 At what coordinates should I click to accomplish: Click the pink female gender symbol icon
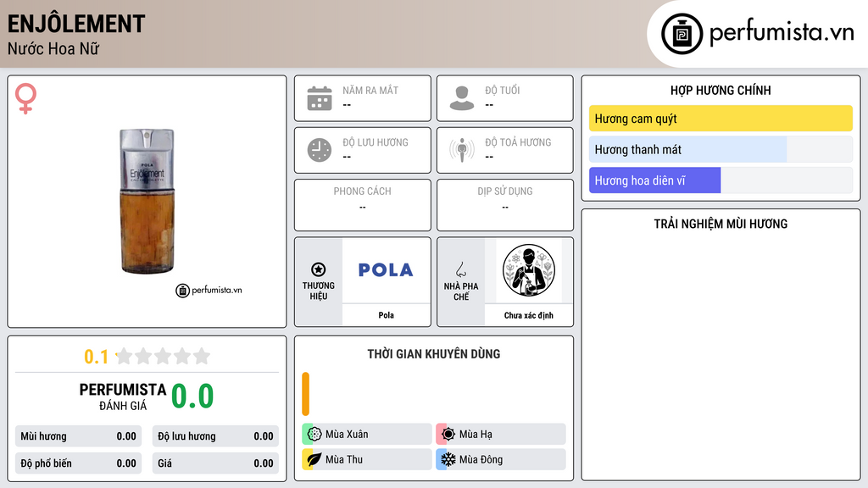(x=25, y=98)
